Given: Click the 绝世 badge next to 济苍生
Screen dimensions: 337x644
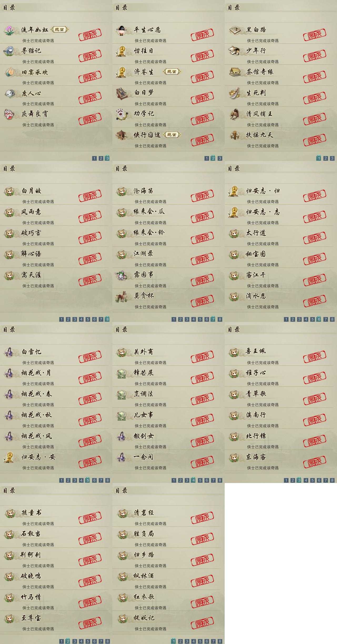Looking at the screenshot, I should point(172,72).
